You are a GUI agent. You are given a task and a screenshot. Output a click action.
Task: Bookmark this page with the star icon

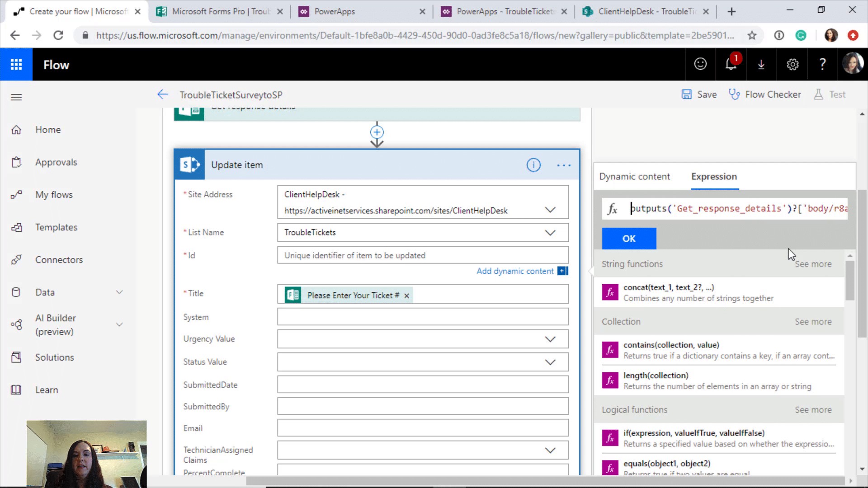click(752, 35)
